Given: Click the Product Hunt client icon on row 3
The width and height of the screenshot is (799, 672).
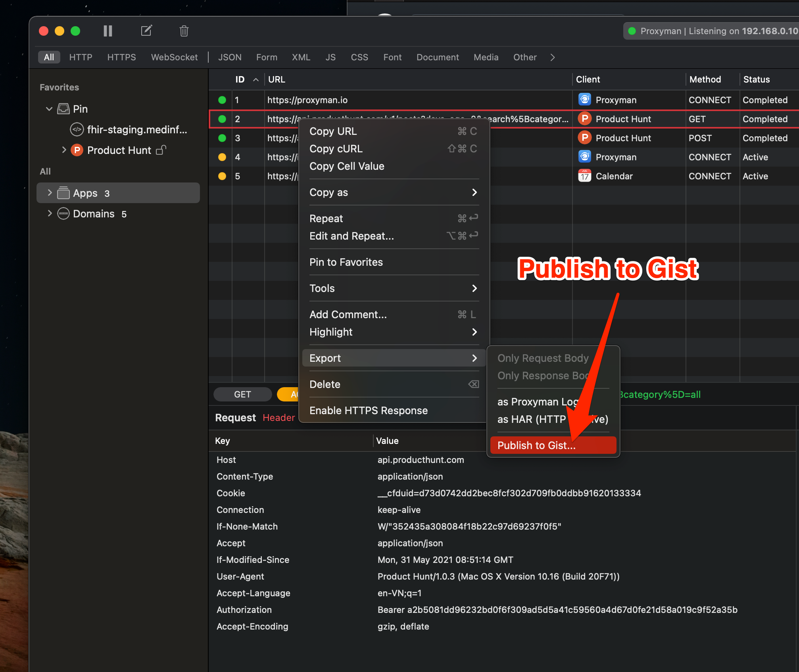Looking at the screenshot, I should (584, 138).
